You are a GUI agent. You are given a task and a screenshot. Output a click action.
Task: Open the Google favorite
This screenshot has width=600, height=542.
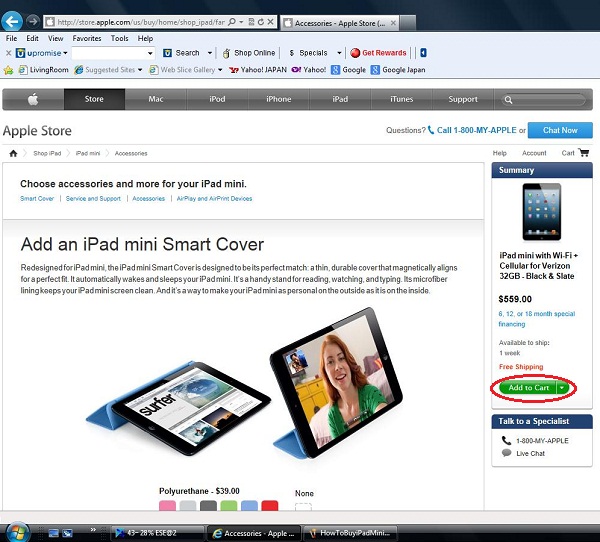[x=348, y=70]
